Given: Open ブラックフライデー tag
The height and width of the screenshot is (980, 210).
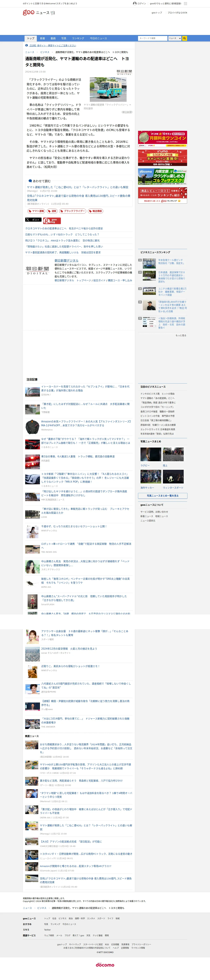Looking at the screenshot, I should tap(72, 211).
